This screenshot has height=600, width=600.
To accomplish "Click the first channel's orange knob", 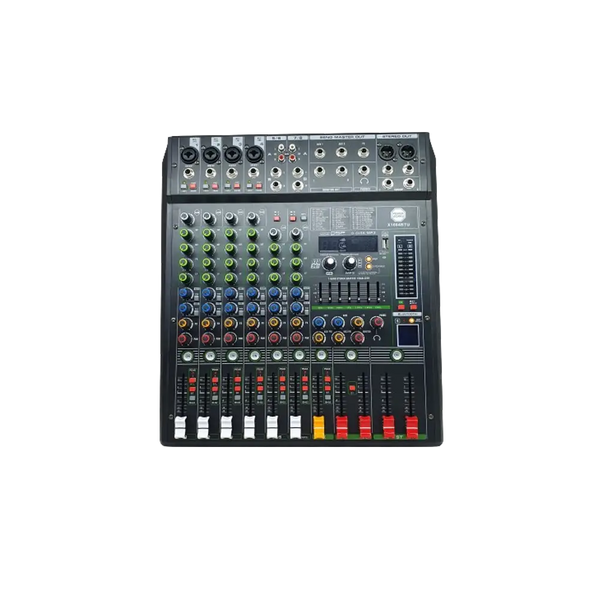I will point(185,322).
